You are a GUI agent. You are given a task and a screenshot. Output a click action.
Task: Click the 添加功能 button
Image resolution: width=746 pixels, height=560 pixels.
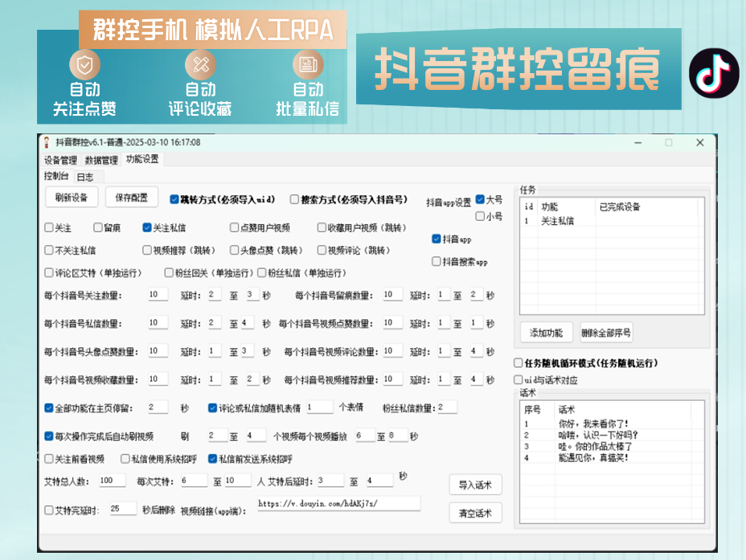click(x=546, y=333)
